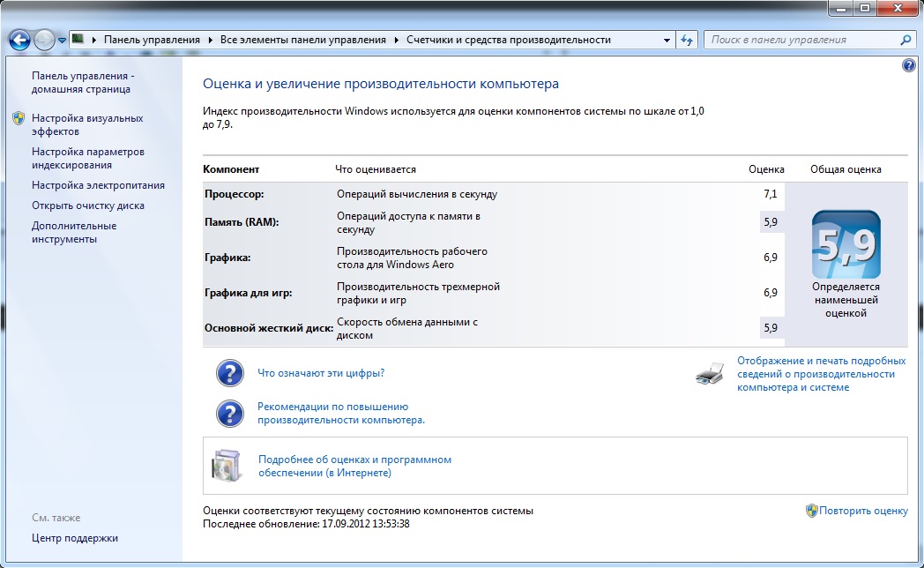Click software box icon beside "Подробнее об оценках"
This screenshot has width=924, height=568.
[x=226, y=466]
